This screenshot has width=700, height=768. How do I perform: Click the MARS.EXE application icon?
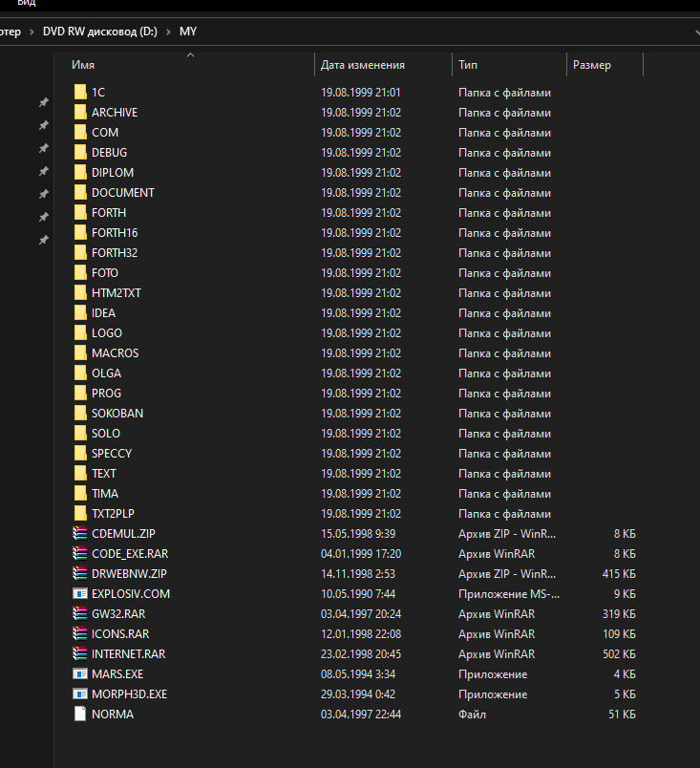click(80, 674)
